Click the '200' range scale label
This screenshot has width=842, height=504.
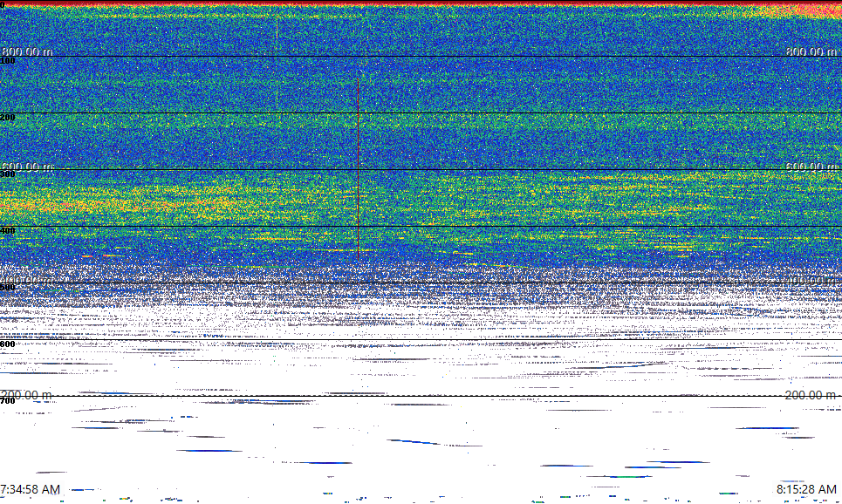[8, 118]
